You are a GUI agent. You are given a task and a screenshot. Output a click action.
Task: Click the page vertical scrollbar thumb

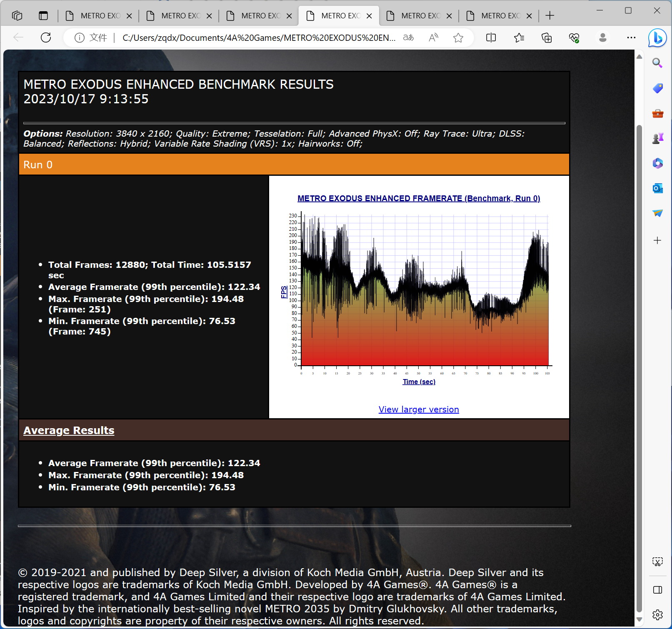coord(639,369)
